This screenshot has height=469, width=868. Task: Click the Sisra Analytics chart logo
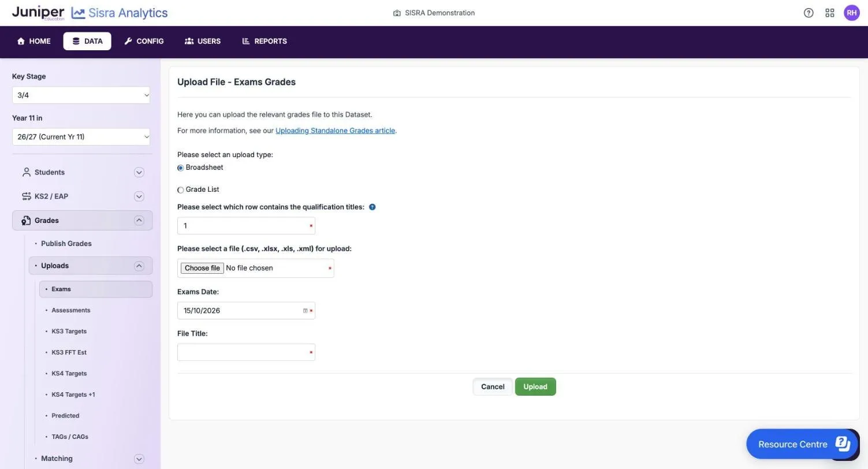(x=78, y=13)
